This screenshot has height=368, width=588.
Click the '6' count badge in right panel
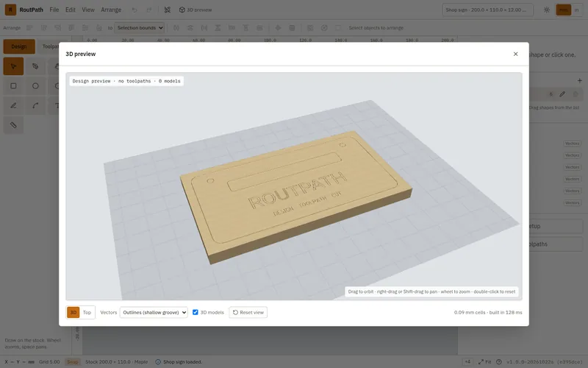coord(551,94)
